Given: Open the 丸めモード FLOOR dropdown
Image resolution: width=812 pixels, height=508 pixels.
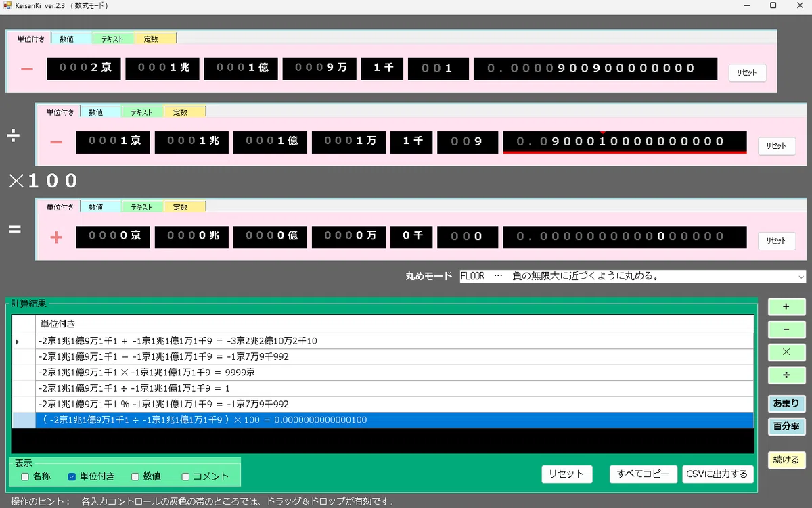Looking at the screenshot, I should 633,277.
